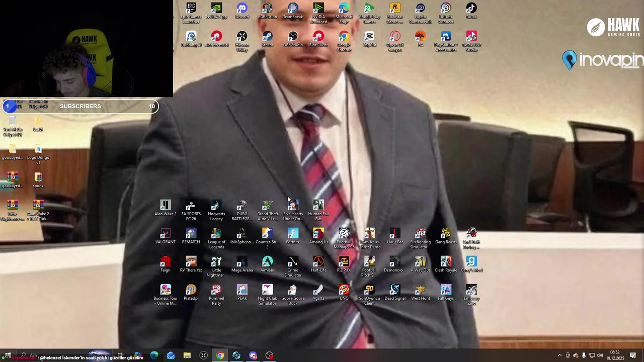Select the Counter-Strike 2 shortcut
The image size is (644, 362).
pyautogui.click(x=267, y=238)
